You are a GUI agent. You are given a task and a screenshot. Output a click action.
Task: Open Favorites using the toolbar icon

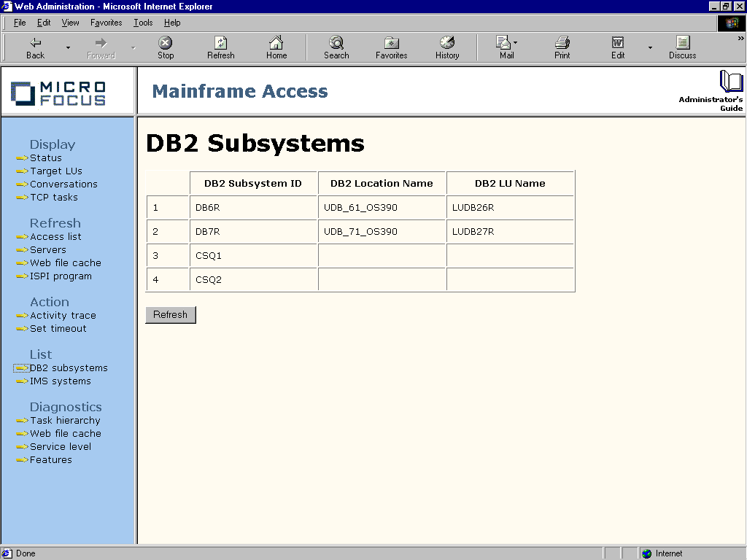pos(391,47)
